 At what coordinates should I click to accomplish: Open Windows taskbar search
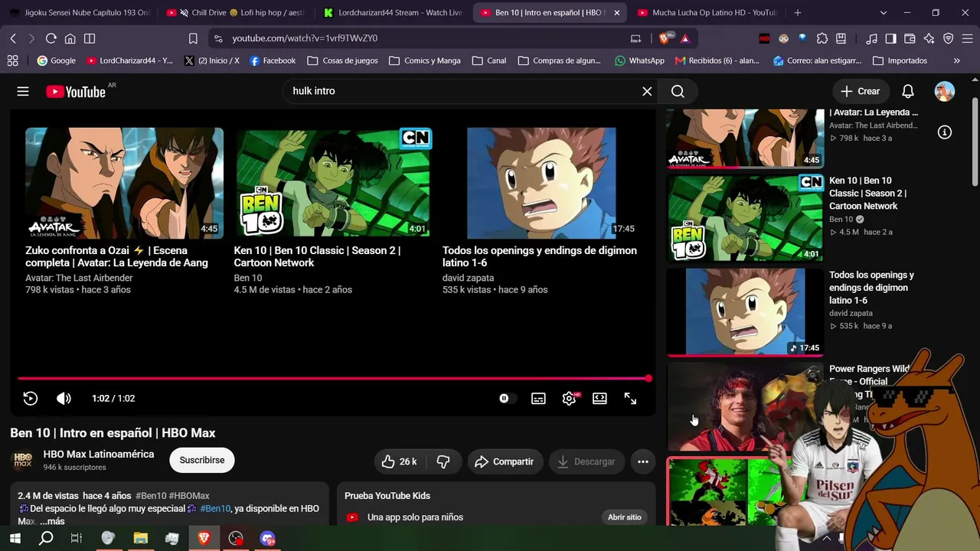(46, 539)
